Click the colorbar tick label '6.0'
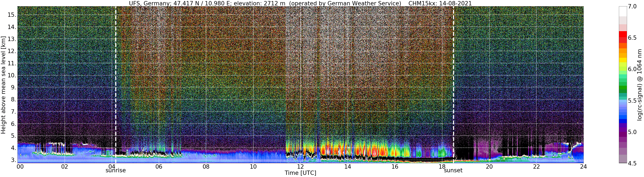Image resolution: width=644 pixels, height=177 pixels. tap(632, 69)
